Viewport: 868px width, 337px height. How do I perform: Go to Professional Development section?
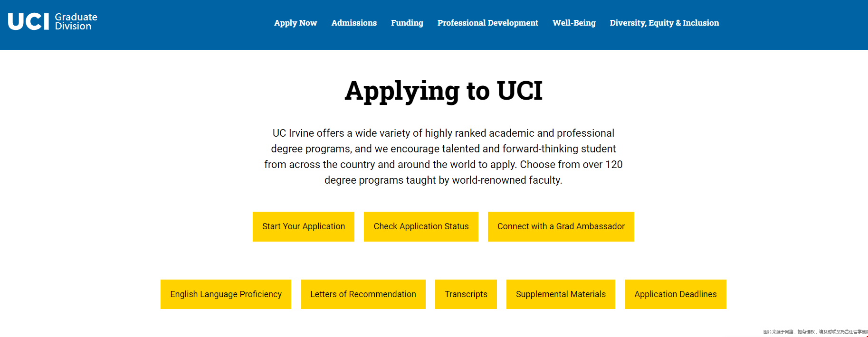(x=488, y=23)
